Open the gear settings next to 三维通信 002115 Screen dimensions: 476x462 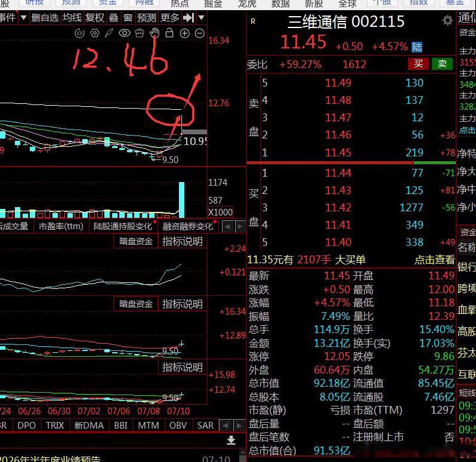click(447, 21)
